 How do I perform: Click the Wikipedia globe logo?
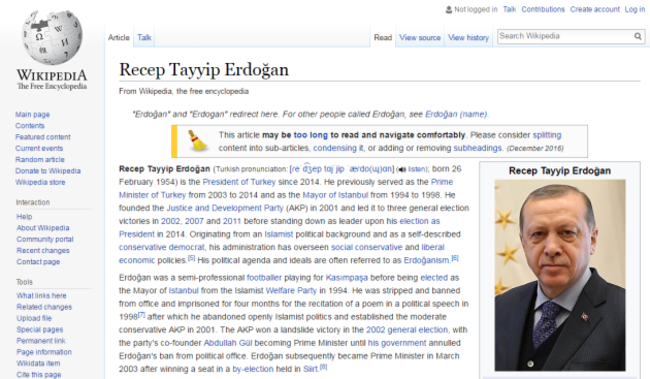[52, 38]
